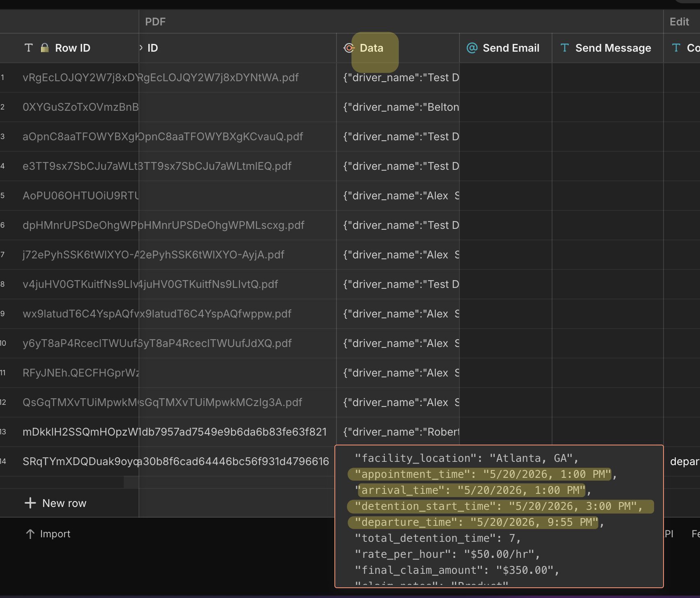The width and height of the screenshot is (700, 598).
Task: Select the Send Message column header
Action: click(x=608, y=48)
